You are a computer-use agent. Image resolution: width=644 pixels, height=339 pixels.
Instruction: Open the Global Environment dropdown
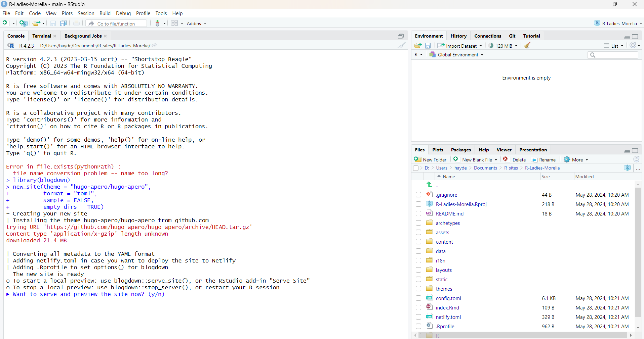(457, 55)
